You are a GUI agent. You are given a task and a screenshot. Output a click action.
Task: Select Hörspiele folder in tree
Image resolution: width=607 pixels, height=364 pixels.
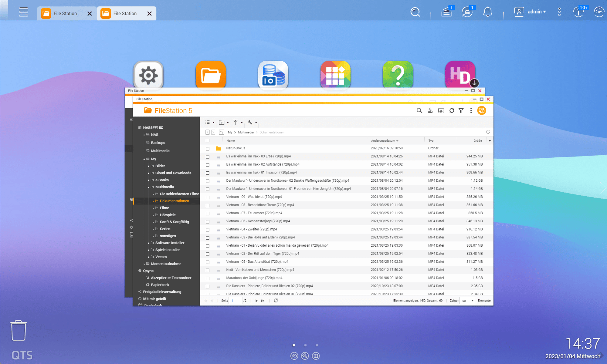[168, 215]
